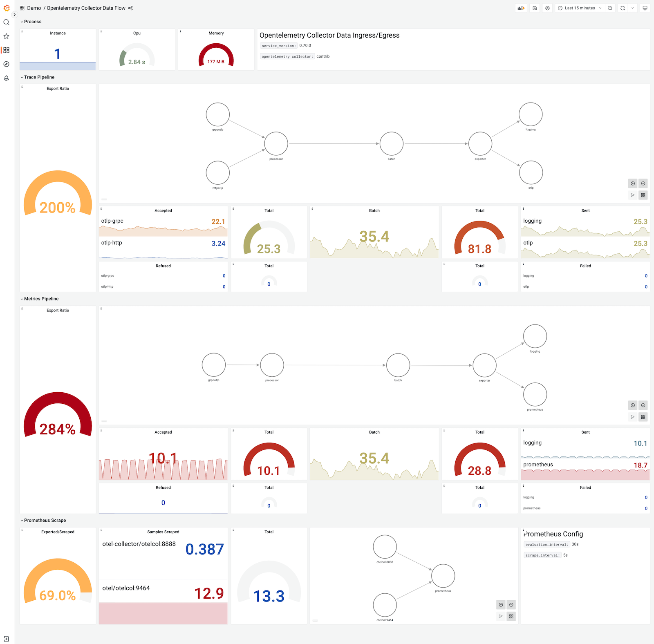Open the dashboard settings gear icon

[x=547, y=8]
